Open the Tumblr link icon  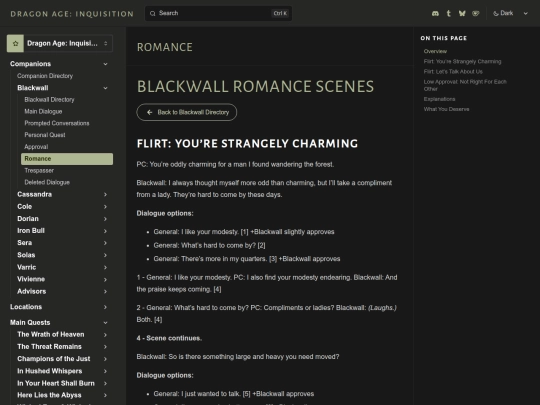point(448,13)
